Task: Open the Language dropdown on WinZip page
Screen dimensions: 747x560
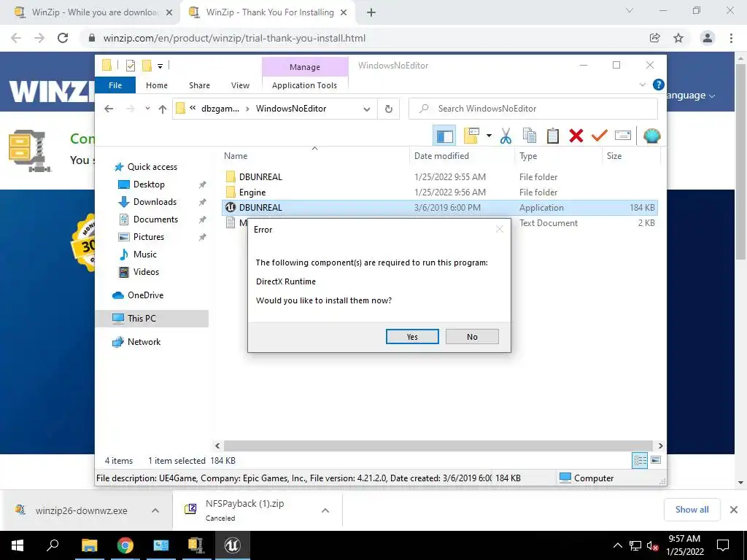Action: [690, 96]
